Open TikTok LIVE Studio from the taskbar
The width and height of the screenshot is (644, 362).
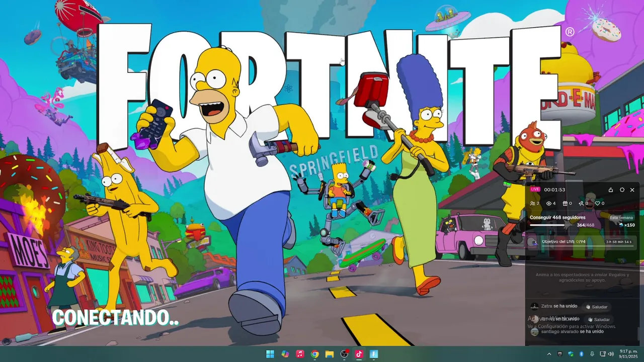pyautogui.click(x=359, y=354)
